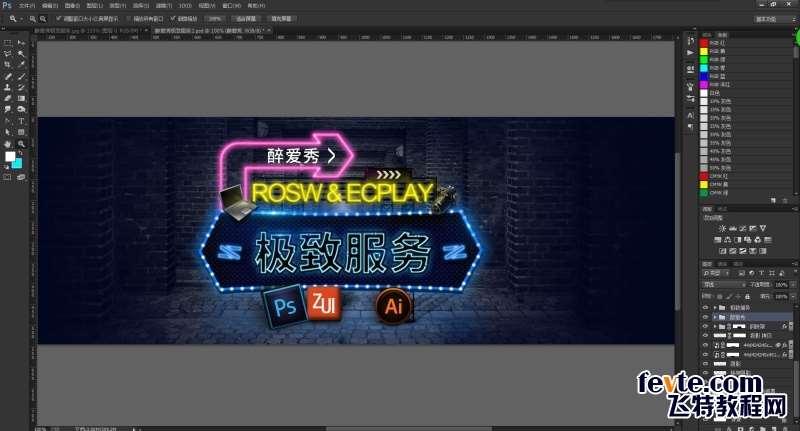The width and height of the screenshot is (800, 431).
Task: Open the layer opacity dropdown arrow
Action: (792, 285)
